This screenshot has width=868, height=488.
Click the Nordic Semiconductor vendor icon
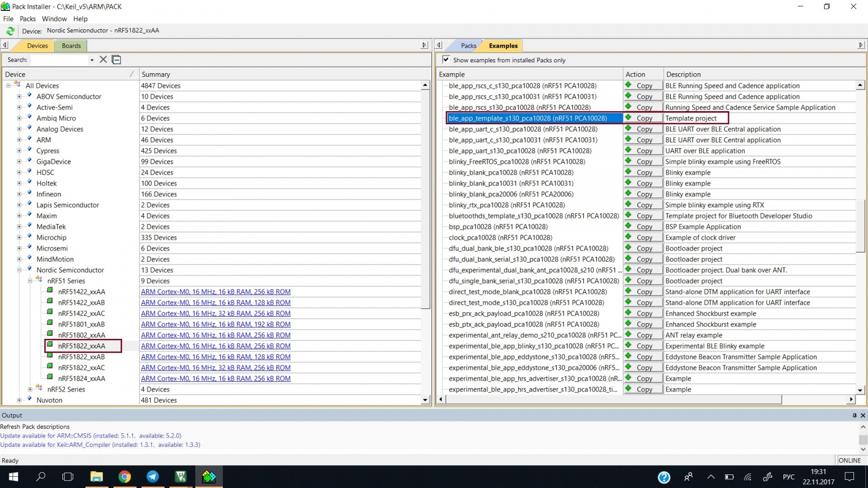tap(30, 269)
